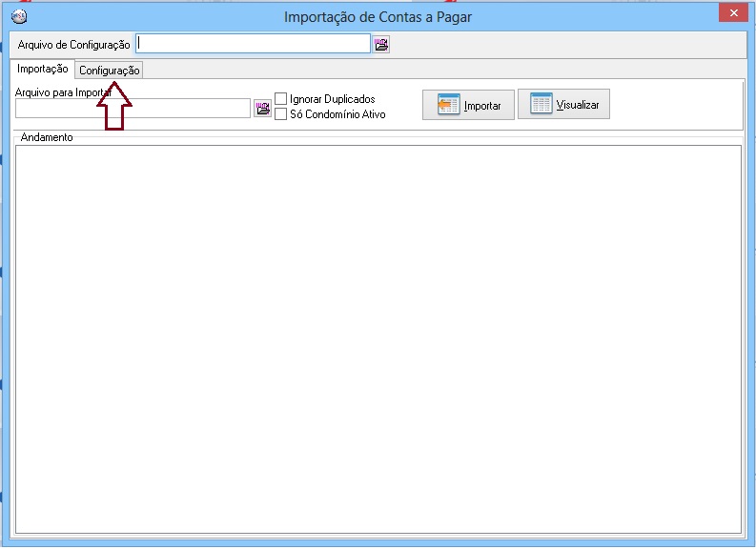
Task: Click the Importação de Contas a Pagar title
Action: point(378,16)
